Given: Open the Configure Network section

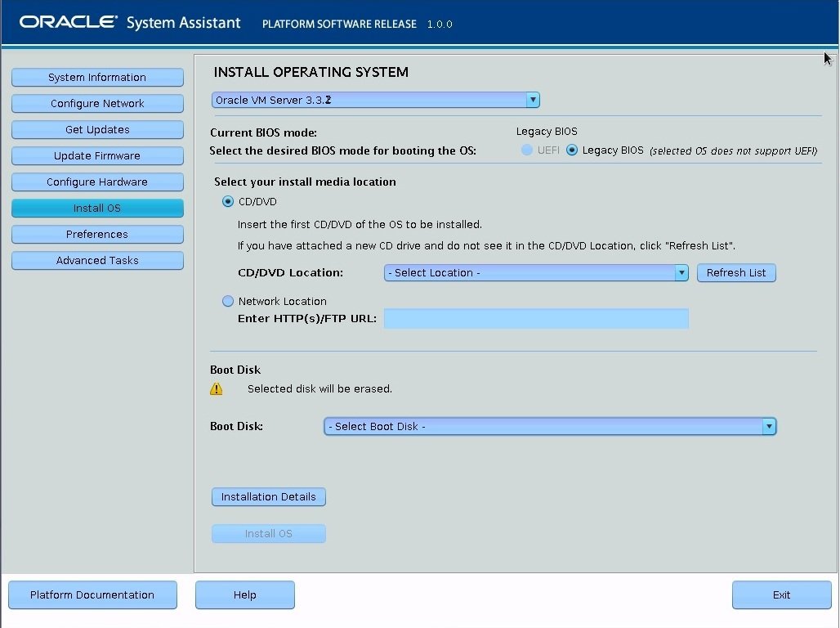Looking at the screenshot, I should [x=97, y=103].
